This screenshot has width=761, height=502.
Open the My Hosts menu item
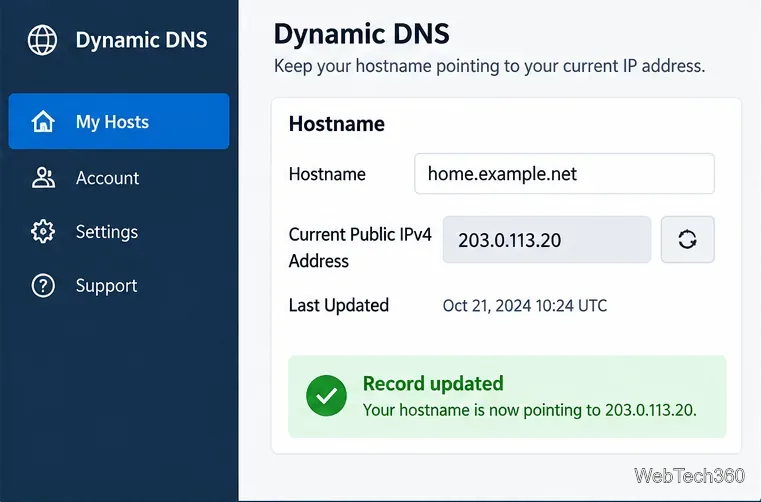point(119,121)
